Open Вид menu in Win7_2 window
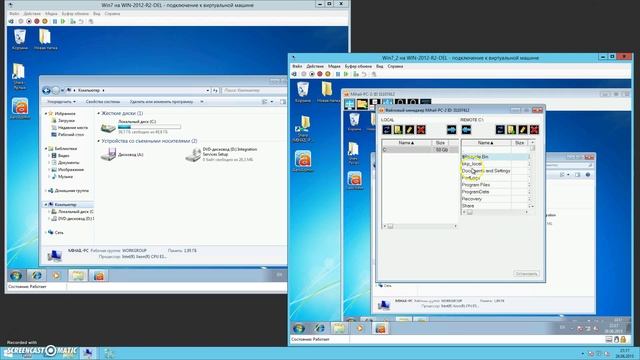640x360 pixels. [x=380, y=66]
